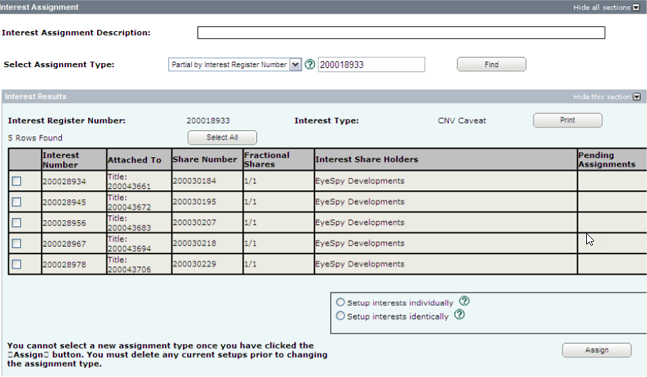This screenshot has width=647, height=377.
Task: Tick checkbox for interest 200028978
Action: coord(17,264)
